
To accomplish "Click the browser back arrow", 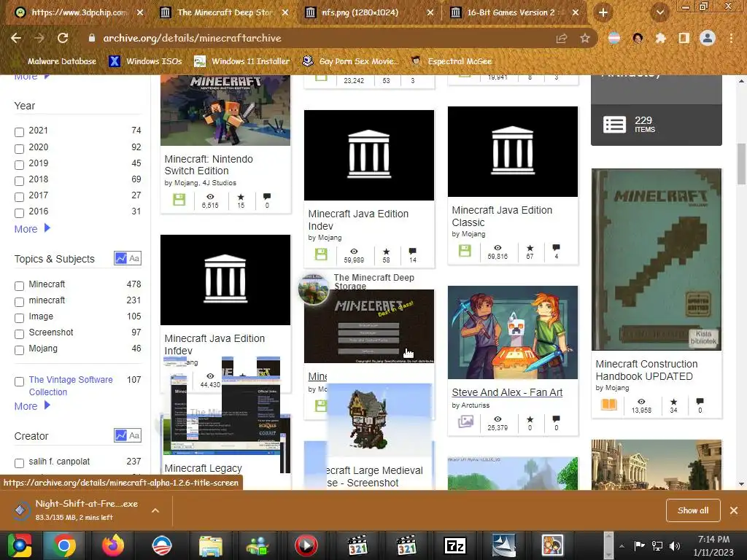I will 16,38.
